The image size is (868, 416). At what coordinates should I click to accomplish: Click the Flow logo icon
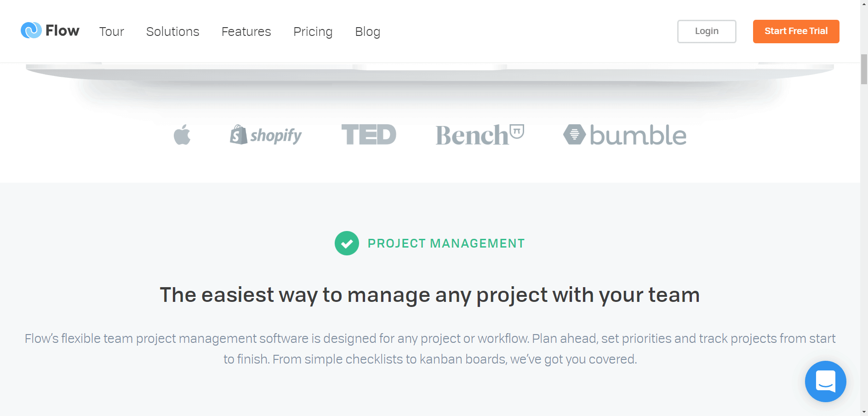31,30
